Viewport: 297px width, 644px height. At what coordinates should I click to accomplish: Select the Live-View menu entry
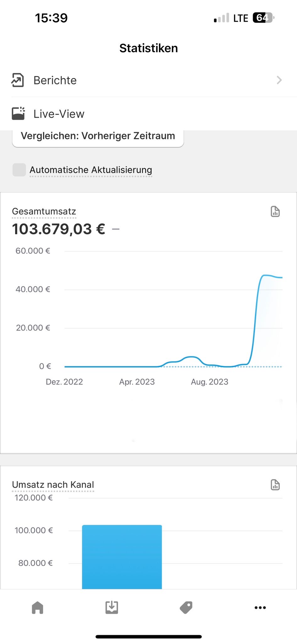pos(59,114)
